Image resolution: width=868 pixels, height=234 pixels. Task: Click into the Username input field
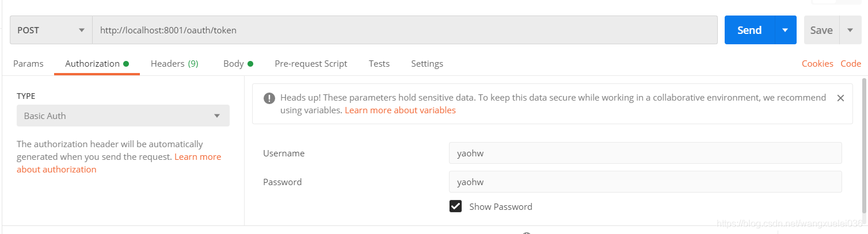tap(645, 154)
